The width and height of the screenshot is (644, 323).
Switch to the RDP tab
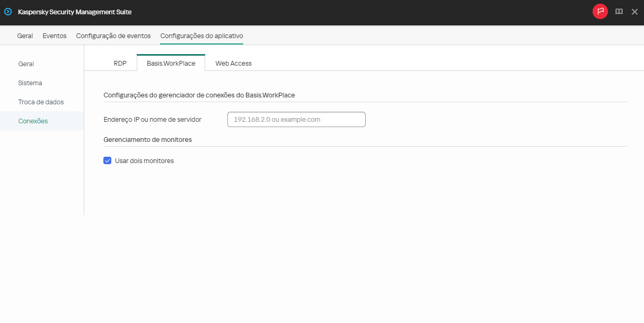pos(120,62)
